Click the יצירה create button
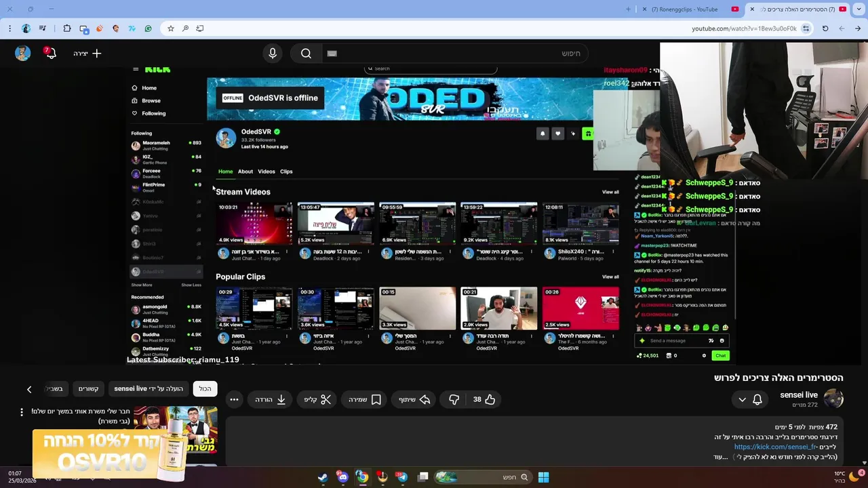Screen dimensions: 868x488 (87, 54)
